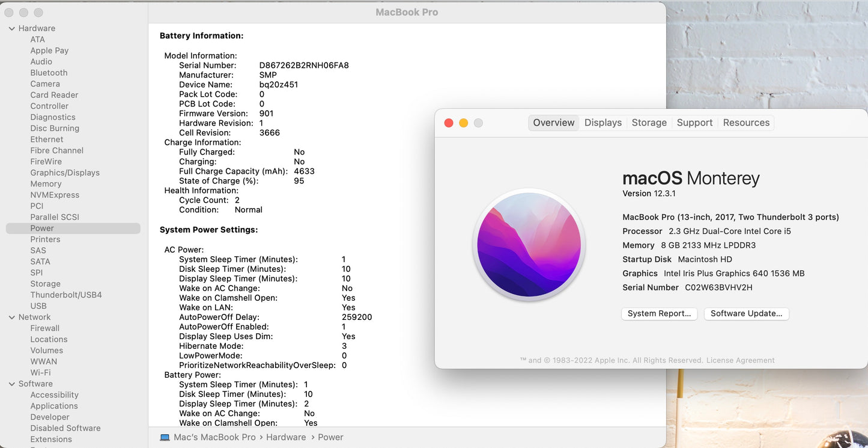Collapse the Software section chevron
Screen dimensions: 868x448
(12, 384)
